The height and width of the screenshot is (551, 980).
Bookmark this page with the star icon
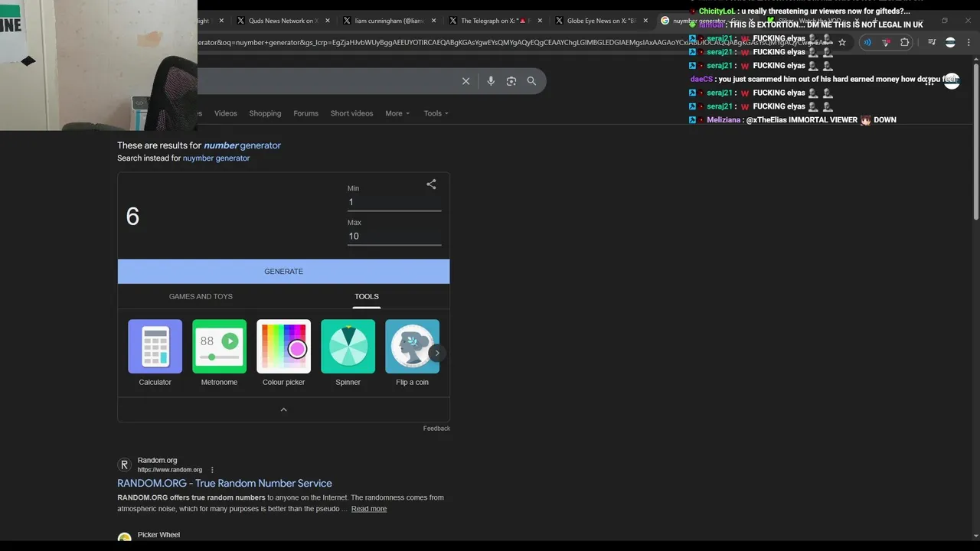[x=842, y=43]
